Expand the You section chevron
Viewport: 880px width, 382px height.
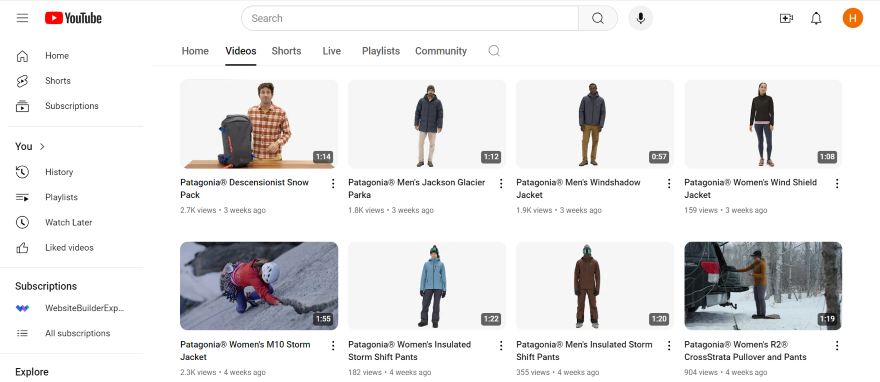[42, 146]
